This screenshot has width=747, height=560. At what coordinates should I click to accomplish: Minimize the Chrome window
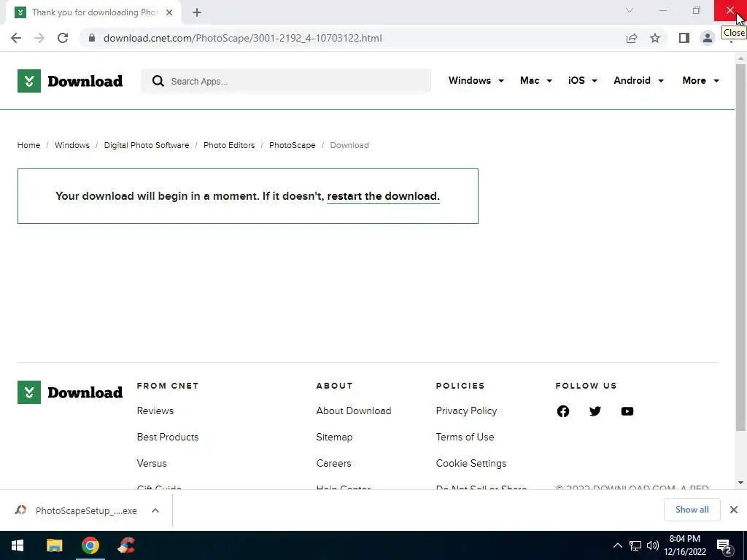point(662,10)
